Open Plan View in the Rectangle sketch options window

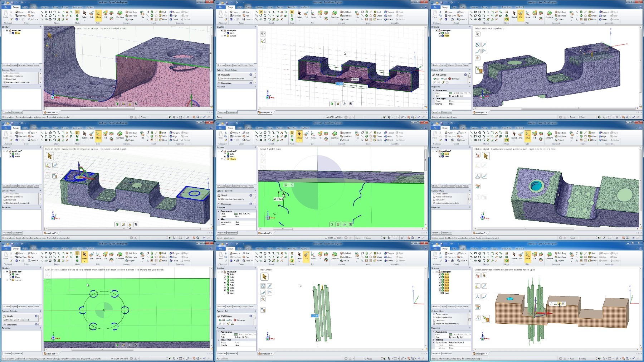[235, 16]
